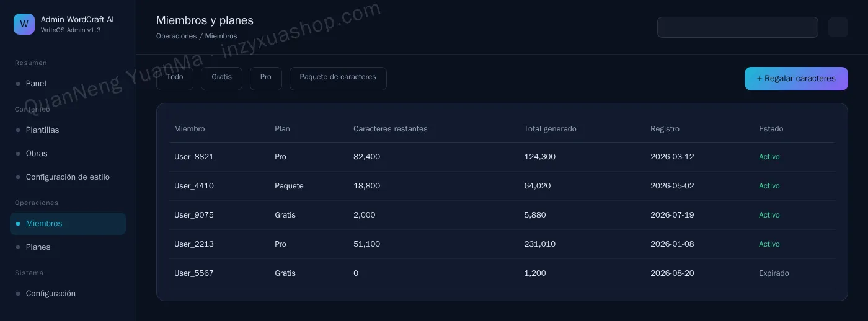Click the WordCraft AI logo icon
Screen dimensions: 868x321
coord(24,24)
